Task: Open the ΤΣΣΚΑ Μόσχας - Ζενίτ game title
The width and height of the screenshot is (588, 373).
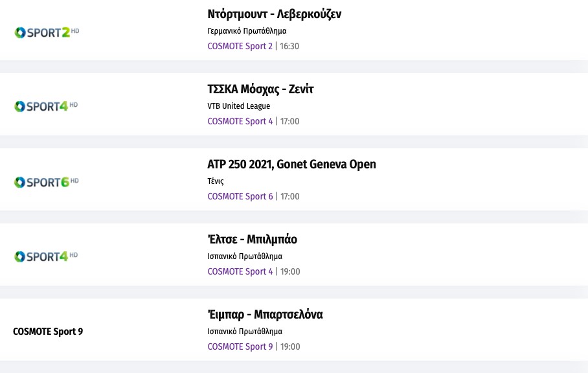Action: point(260,89)
